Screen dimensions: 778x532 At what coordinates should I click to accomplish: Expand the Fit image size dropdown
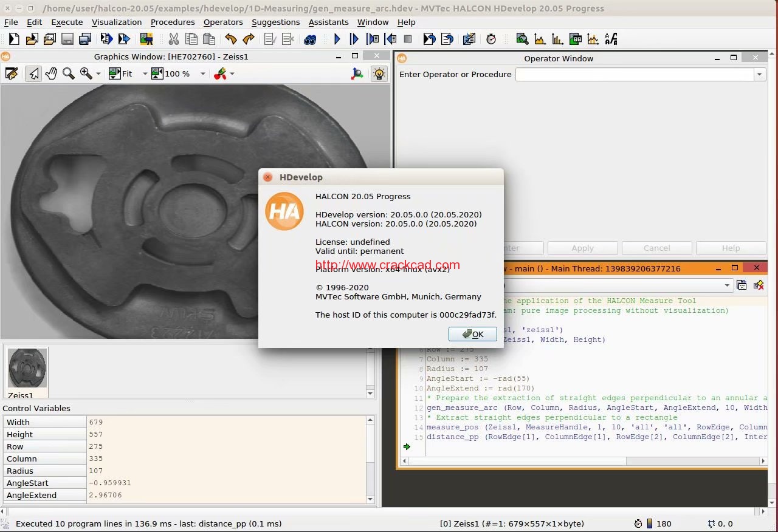tap(145, 73)
